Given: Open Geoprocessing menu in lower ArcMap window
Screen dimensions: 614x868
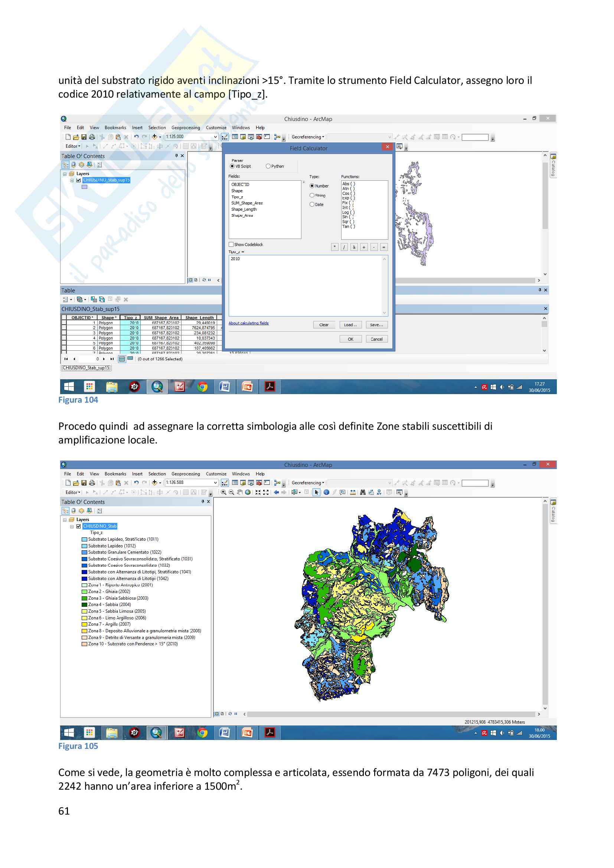Looking at the screenshot, I should coord(185,474).
